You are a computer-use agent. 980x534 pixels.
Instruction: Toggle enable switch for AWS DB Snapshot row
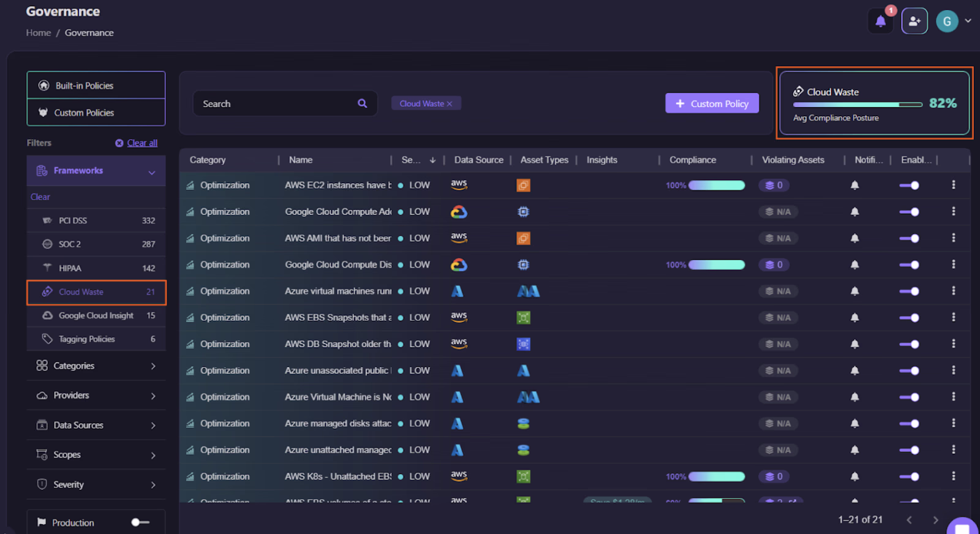click(909, 344)
